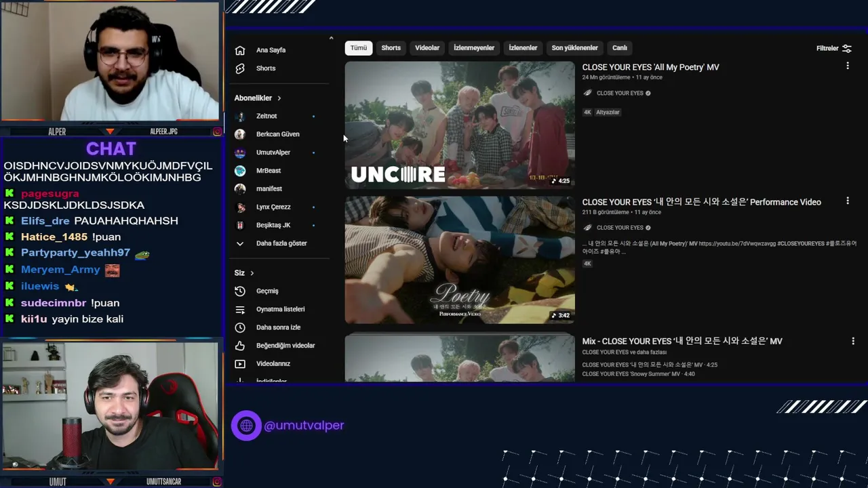Open the Mix playlist thumbnail

tap(460, 357)
